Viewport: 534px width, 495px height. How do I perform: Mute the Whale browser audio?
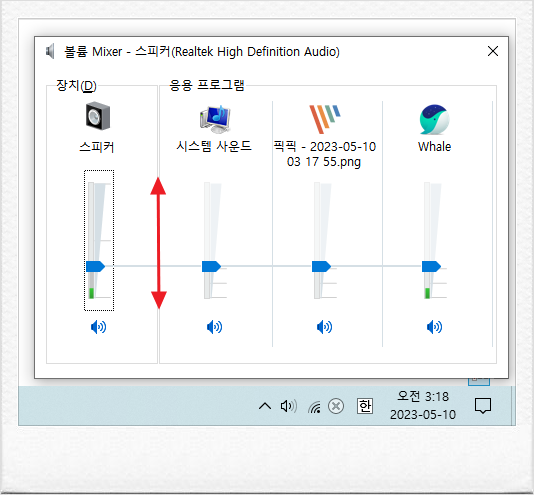[x=435, y=327]
